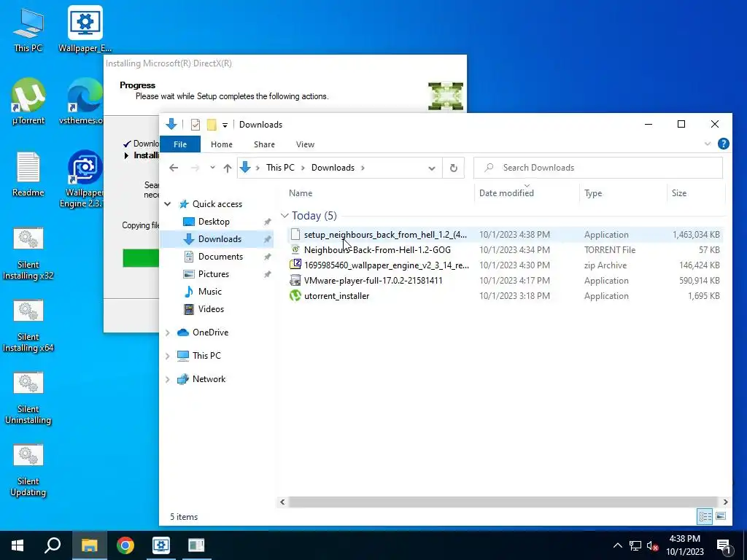This screenshot has height=560, width=747.
Task: Select Neighbours-Back-From-Hell-1.2-GOG torrent file
Action: [506, 250]
